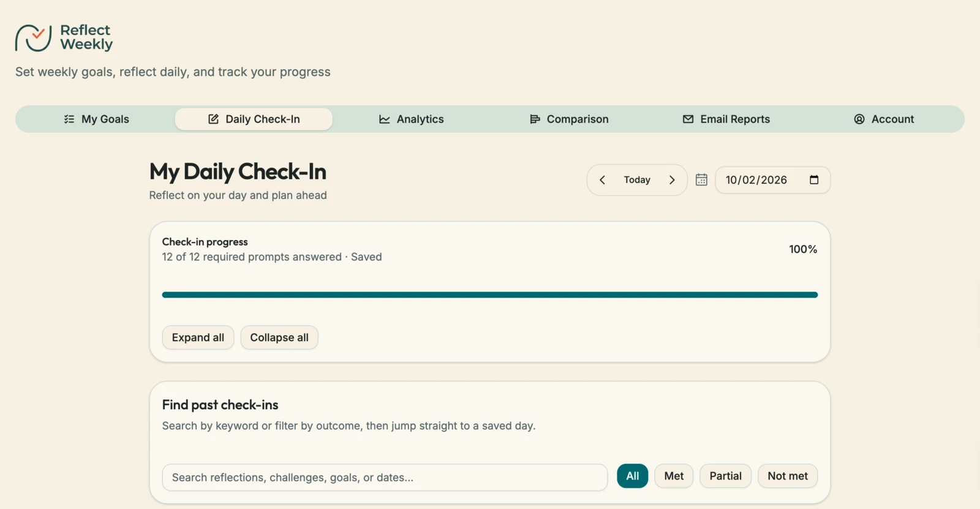Viewport: 980px width, 509px height.
Task: Click the 100% progress value
Action: pyautogui.click(x=803, y=249)
